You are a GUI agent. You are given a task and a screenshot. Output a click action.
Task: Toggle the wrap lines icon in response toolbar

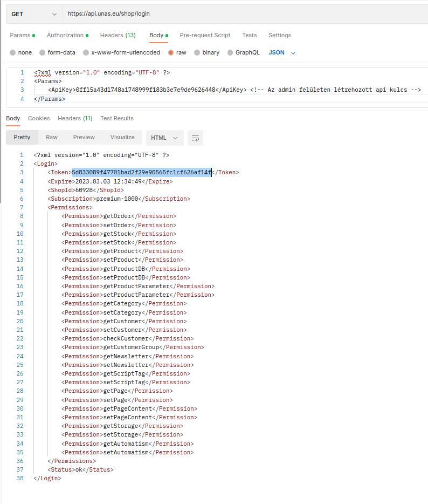(x=195, y=138)
